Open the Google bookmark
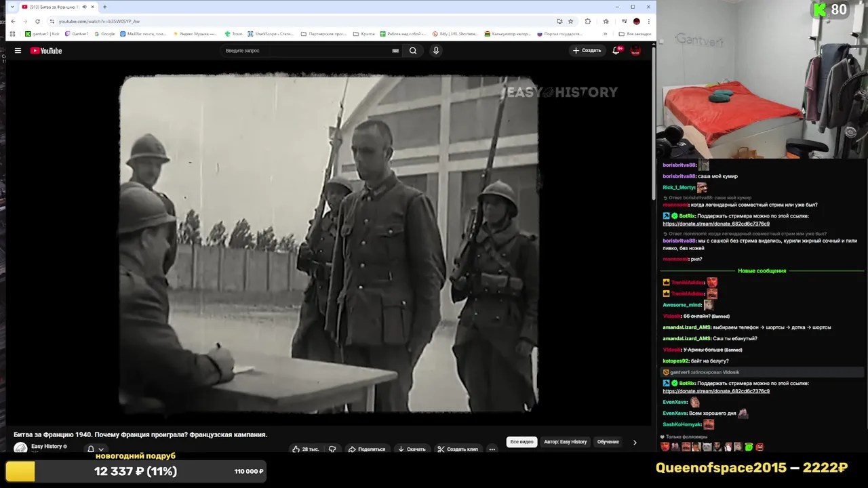The height and width of the screenshot is (488, 868). [x=104, y=34]
